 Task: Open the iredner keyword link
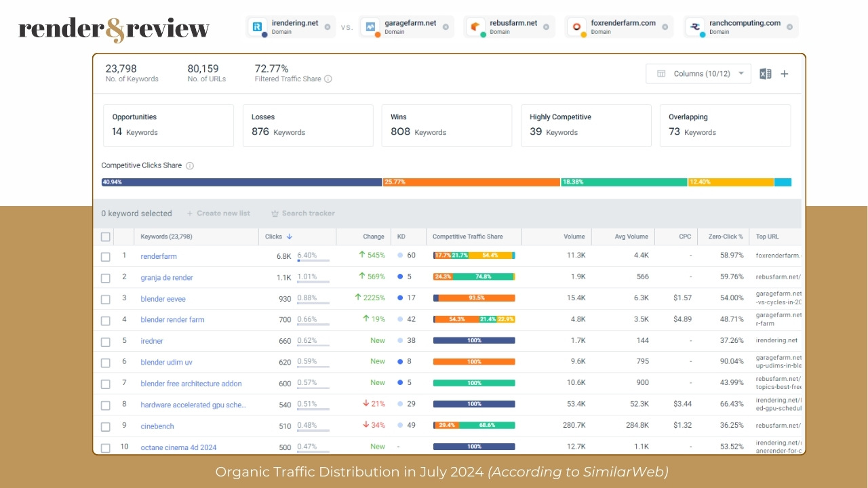[152, 341]
